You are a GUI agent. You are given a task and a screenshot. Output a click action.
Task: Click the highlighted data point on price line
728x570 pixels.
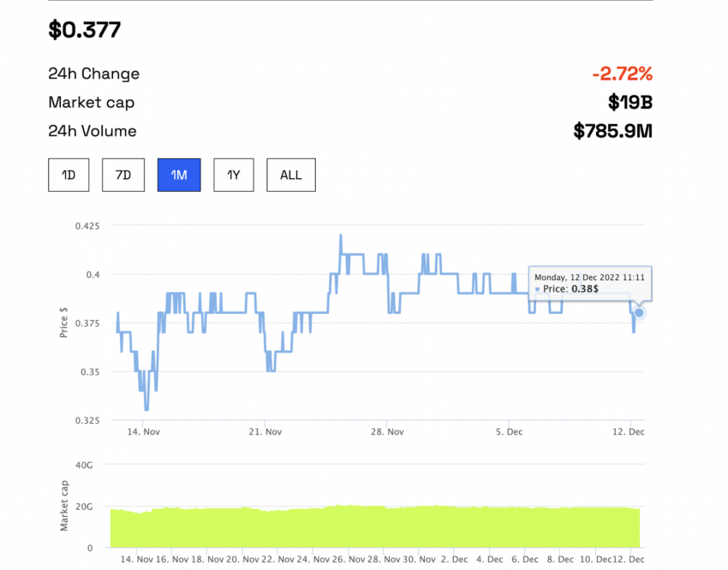639,313
